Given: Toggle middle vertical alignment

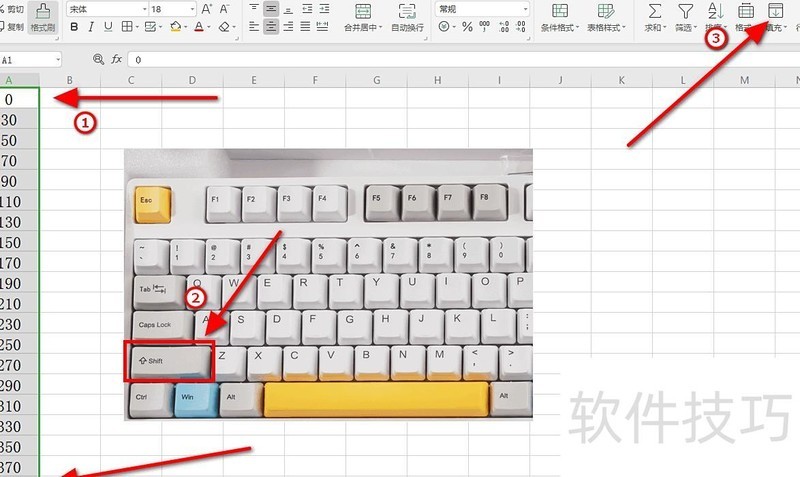Looking at the screenshot, I should [x=271, y=9].
